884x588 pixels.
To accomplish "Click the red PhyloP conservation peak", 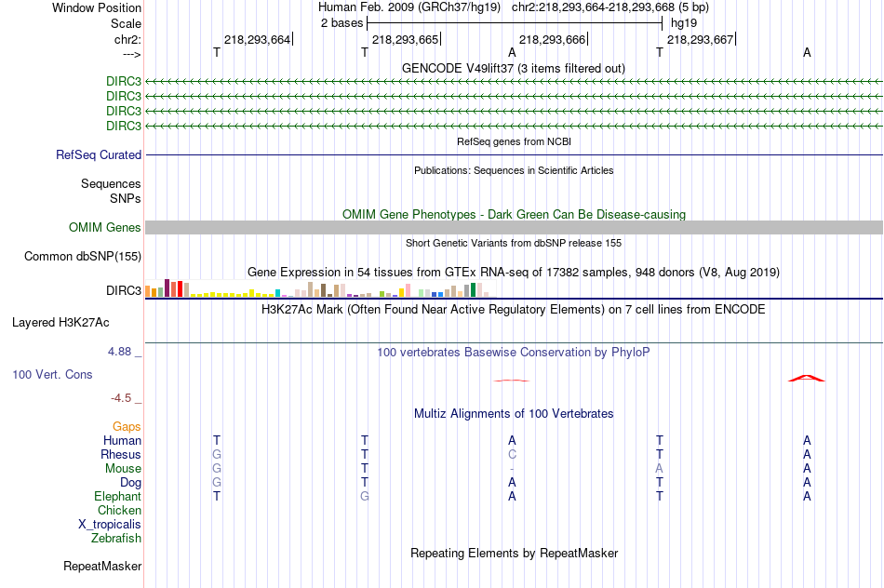I will coord(806,379).
